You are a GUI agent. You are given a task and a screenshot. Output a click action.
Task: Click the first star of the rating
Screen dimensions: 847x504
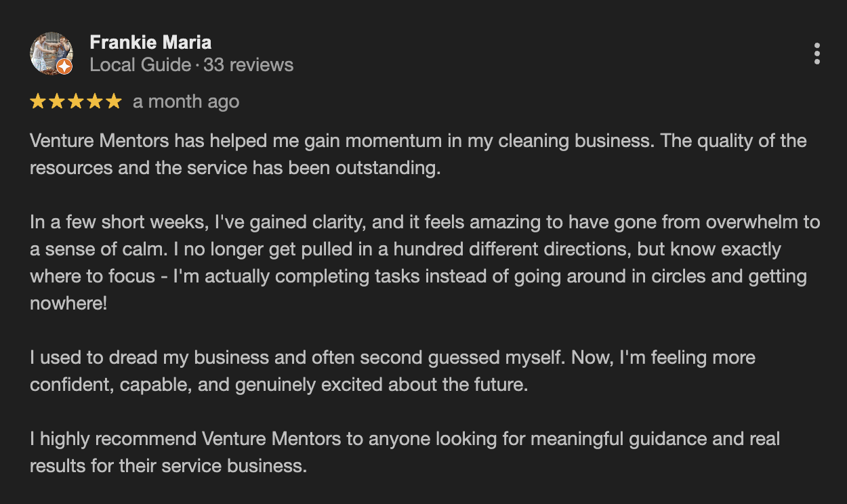[38, 102]
